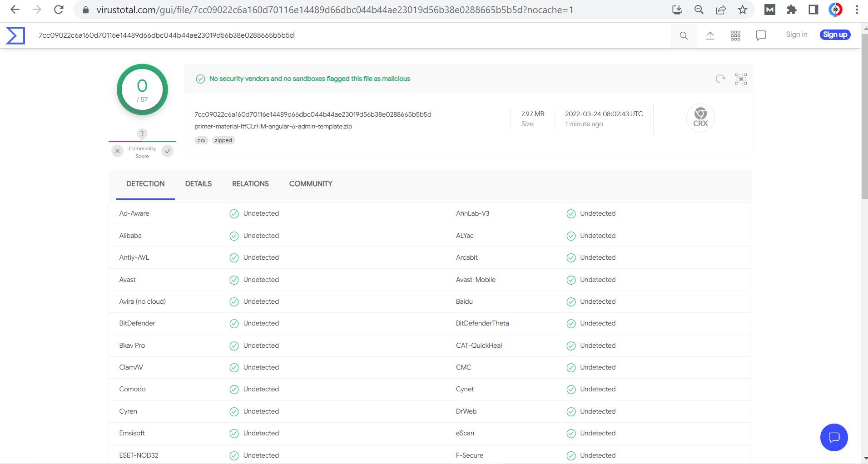The height and width of the screenshot is (464, 868).
Task: Open the blue chat help button
Action: point(834,437)
